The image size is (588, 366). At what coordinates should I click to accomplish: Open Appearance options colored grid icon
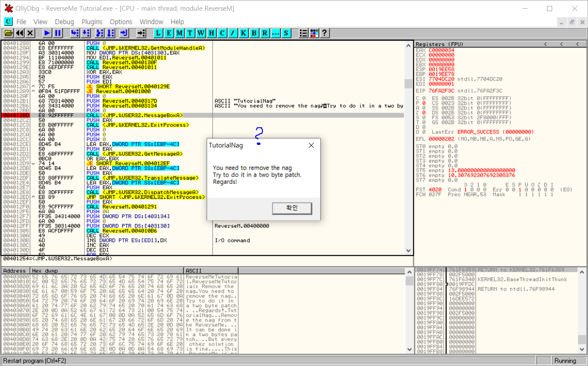click(x=314, y=33)
